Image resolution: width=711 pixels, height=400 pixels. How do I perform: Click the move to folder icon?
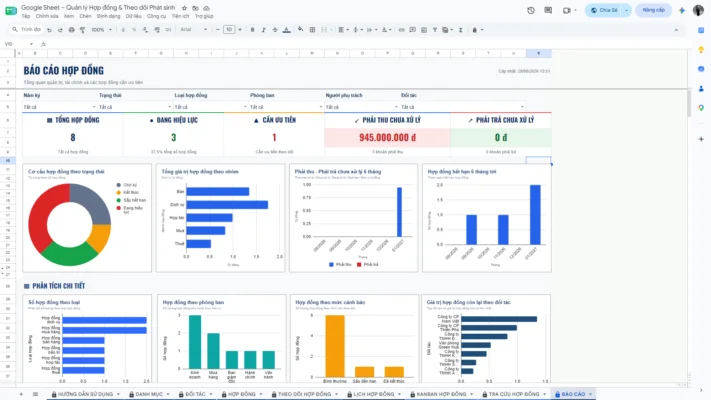click(x=195, y=8)
